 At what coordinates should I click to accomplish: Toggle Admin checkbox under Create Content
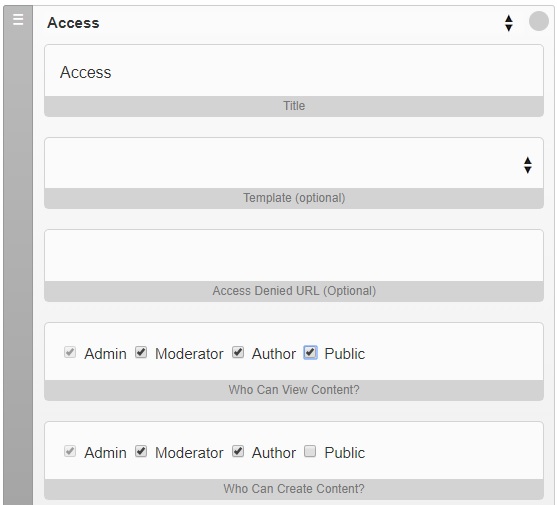tap(70, 452)
